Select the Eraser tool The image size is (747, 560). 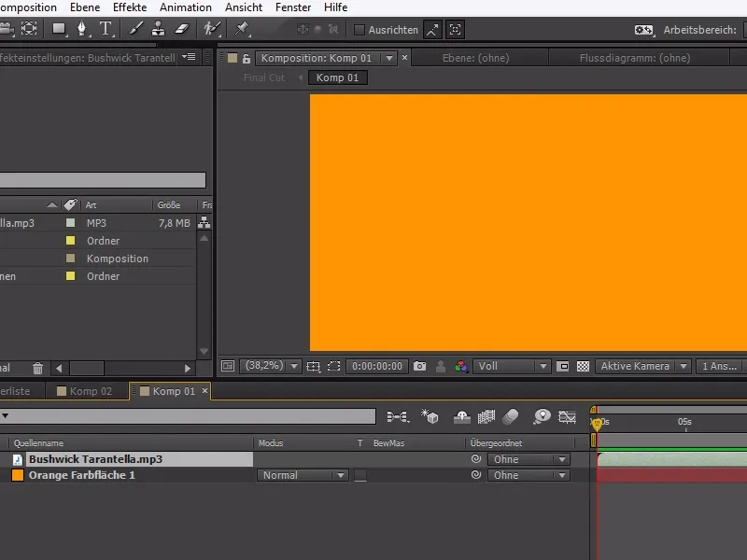pos(181,29)
